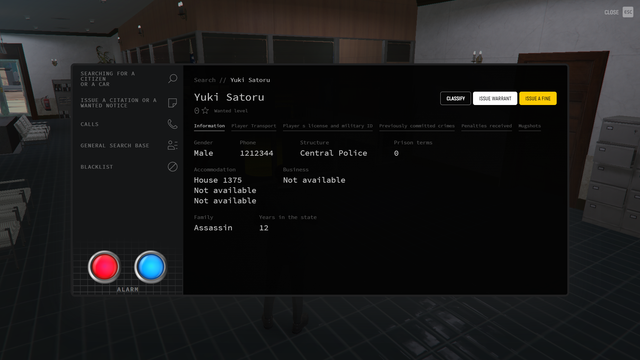Activate the blue alarm button
640x360 pixels.
coord(151,267)
